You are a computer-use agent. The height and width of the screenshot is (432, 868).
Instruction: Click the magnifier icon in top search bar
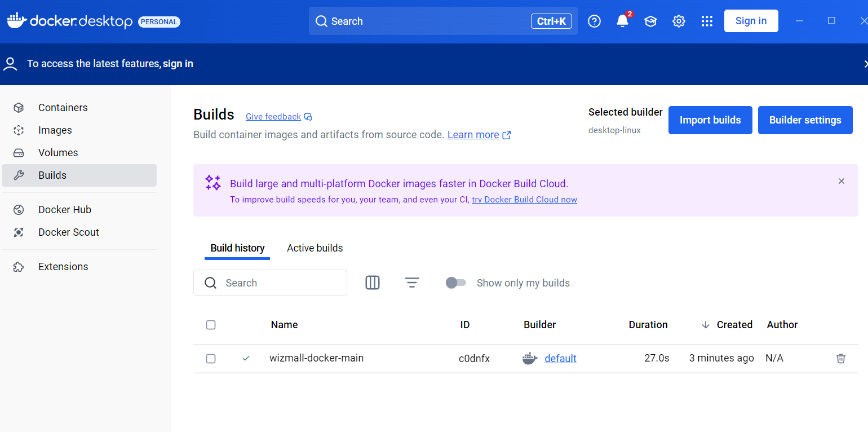[x=321, y=21]
